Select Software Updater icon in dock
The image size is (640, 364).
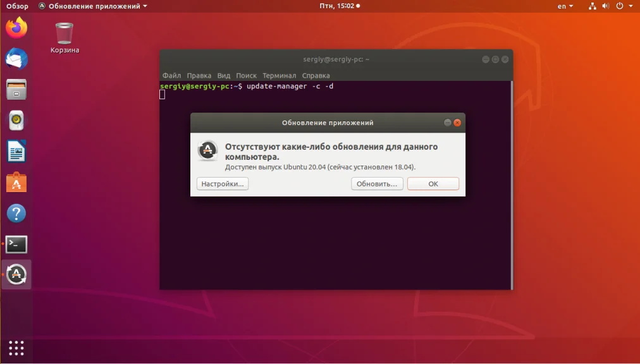[x=16, y=274]
